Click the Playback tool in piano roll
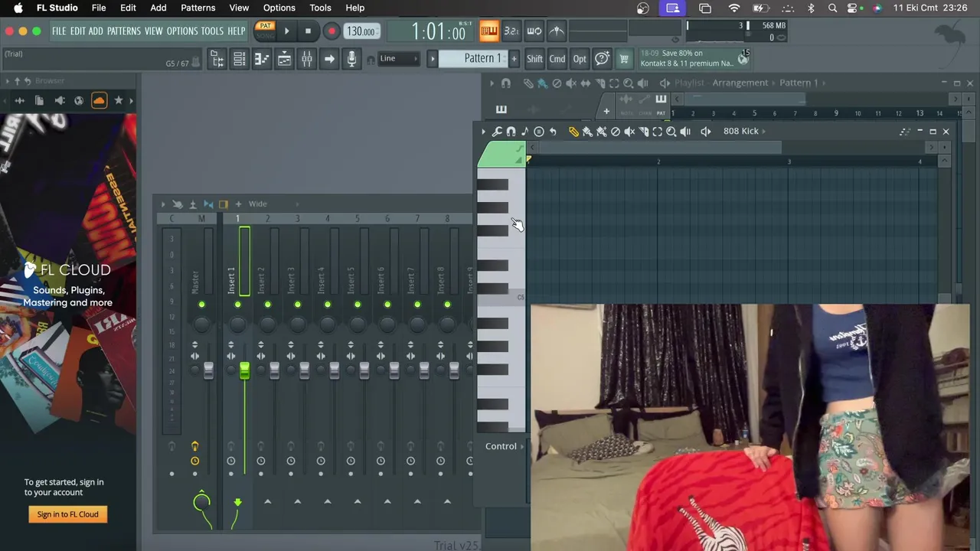Image resolution: width=980 pixels, height=551 pixels. pyautogui.click(x=685, y=132)
